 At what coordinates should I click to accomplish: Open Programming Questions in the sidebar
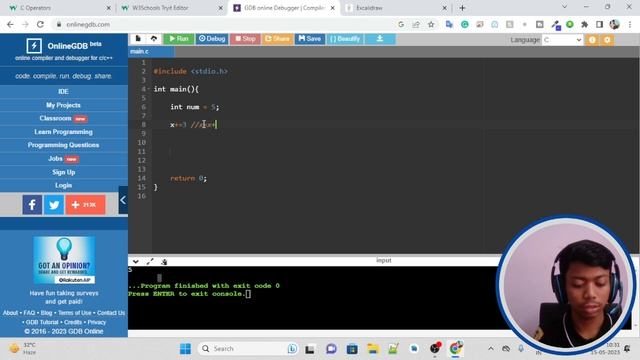63,145
